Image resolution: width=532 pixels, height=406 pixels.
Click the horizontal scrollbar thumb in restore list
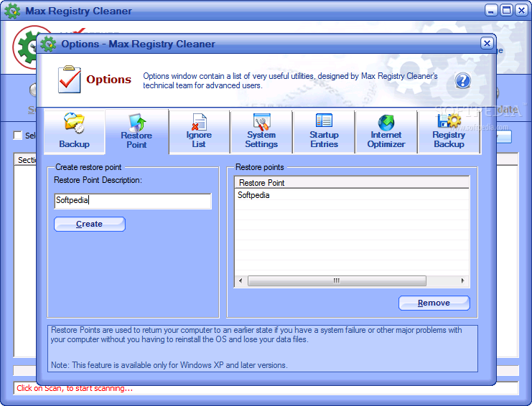coord(337,280)
